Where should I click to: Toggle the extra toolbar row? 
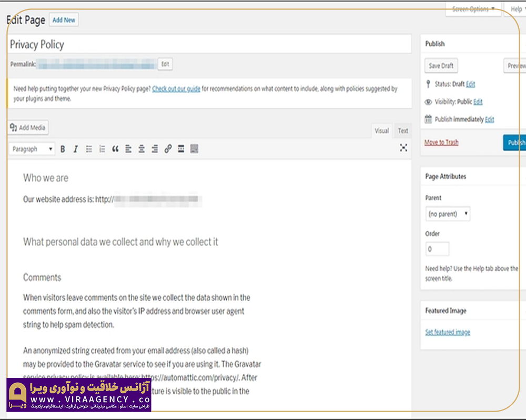194,149
